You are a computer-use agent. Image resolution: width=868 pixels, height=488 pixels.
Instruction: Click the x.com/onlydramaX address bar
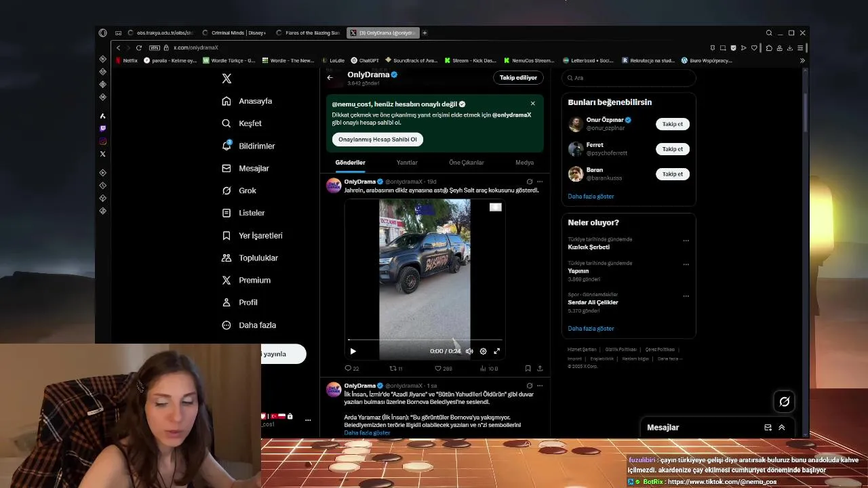tap(195, 47)
